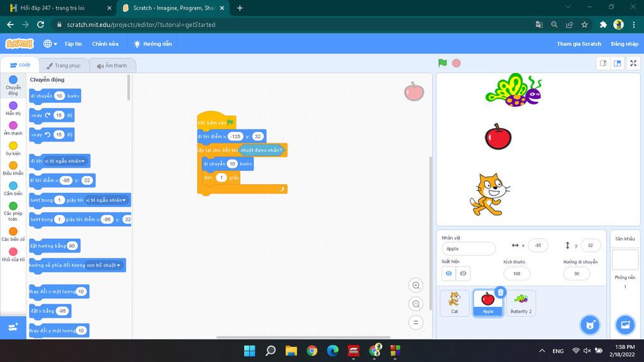Open vị trí ngẫu nhiên dropdown in đi tới block
Viewport: 644px width, 362px height.
[x=65, y=161]
